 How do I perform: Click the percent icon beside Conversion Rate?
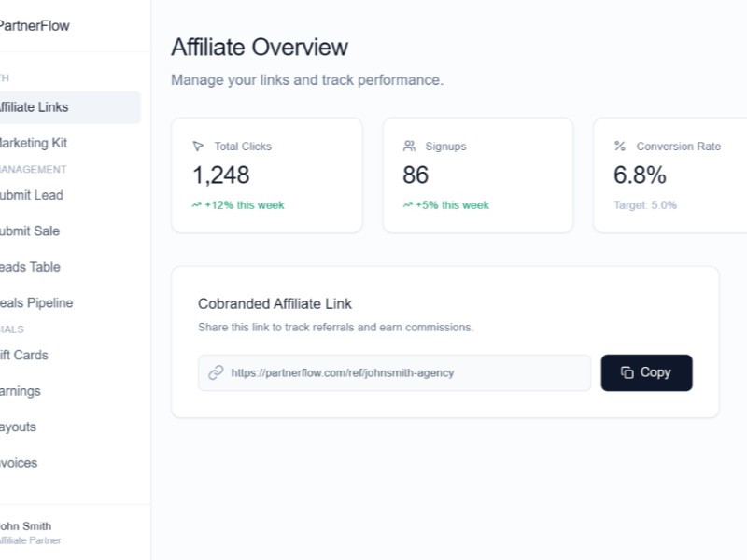tap(620, 147)
